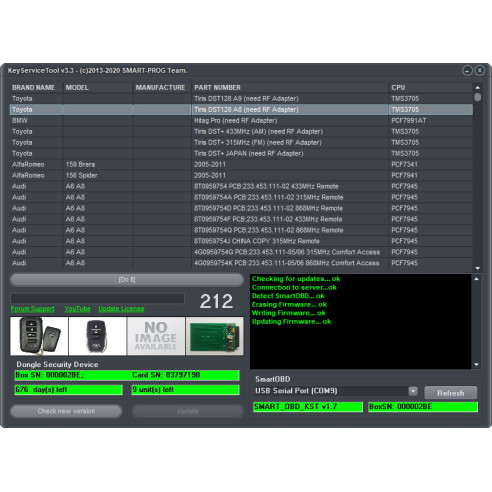Click the Toyota smart key fob thumbnail
The image size is (492, 492).
(x=39, y=336)
